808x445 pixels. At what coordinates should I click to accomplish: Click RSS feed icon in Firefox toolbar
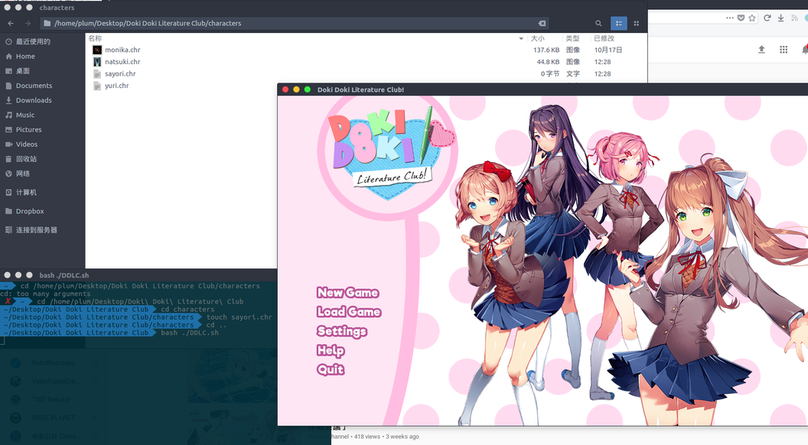point(794,18)
